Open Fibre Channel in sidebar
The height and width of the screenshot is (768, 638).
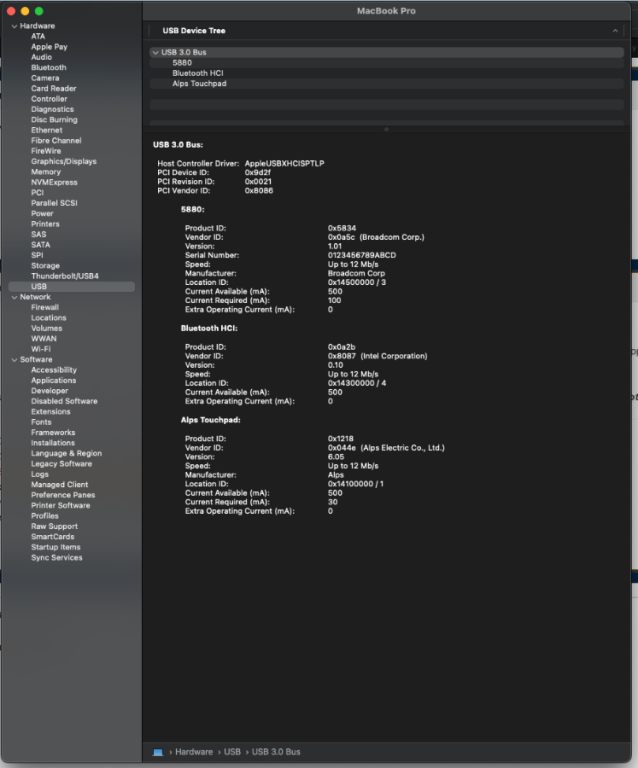tap(56, 141)
